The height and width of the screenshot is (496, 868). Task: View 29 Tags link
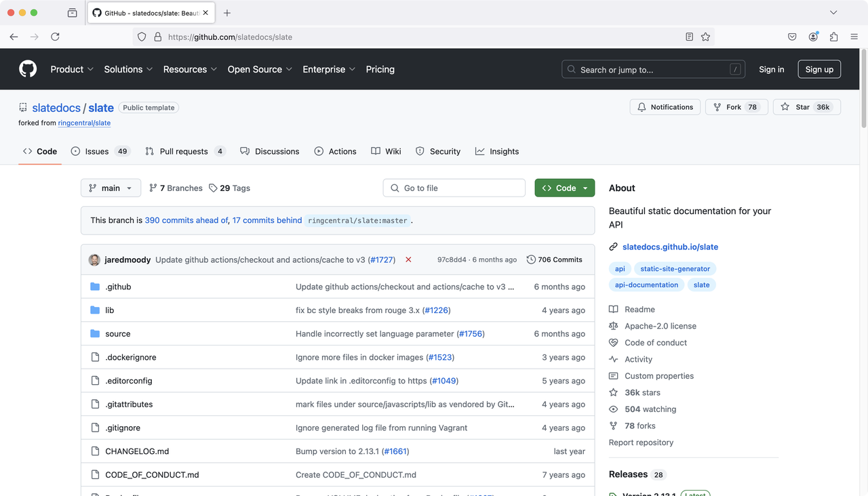pos(229,188)
